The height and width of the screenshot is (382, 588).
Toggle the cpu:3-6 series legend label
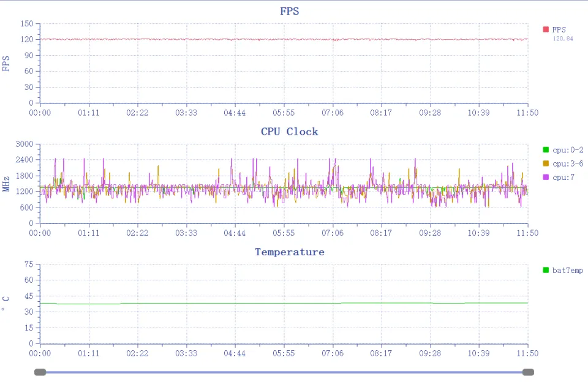[568, 163]
